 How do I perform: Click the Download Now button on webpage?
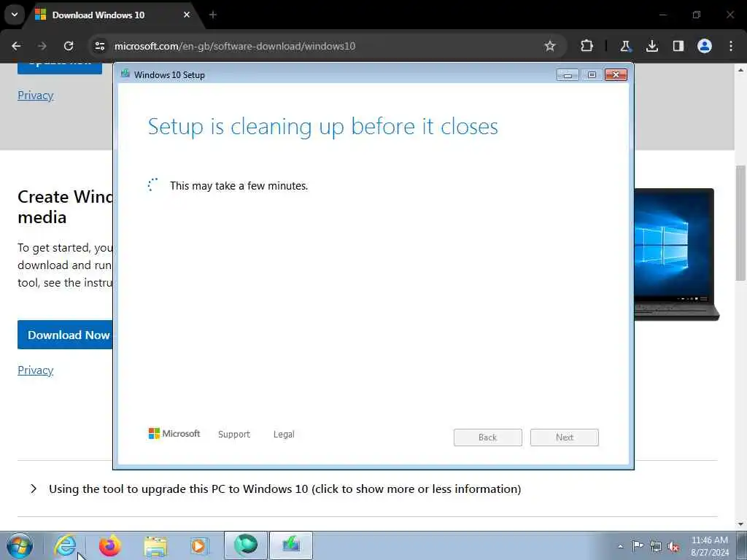point(65,335)
